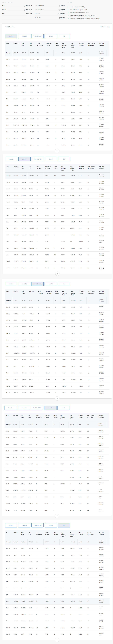113x644 pixels.
Task: Click the checkmark beside the $1,000 Daily Loss Limit rule
Action: tap(69, 16)
